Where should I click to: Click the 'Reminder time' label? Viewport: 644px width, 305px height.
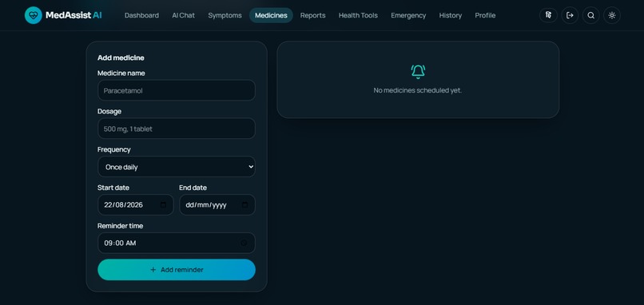point(121,226)
